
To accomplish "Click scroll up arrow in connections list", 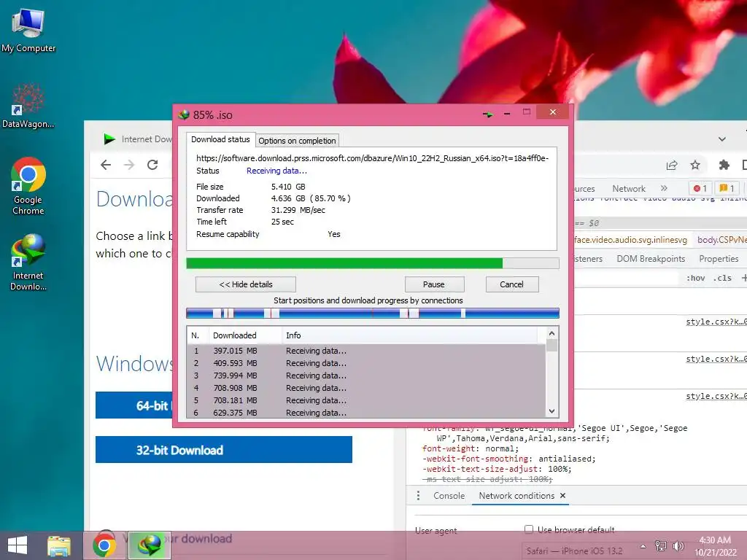I will (551, 333).
